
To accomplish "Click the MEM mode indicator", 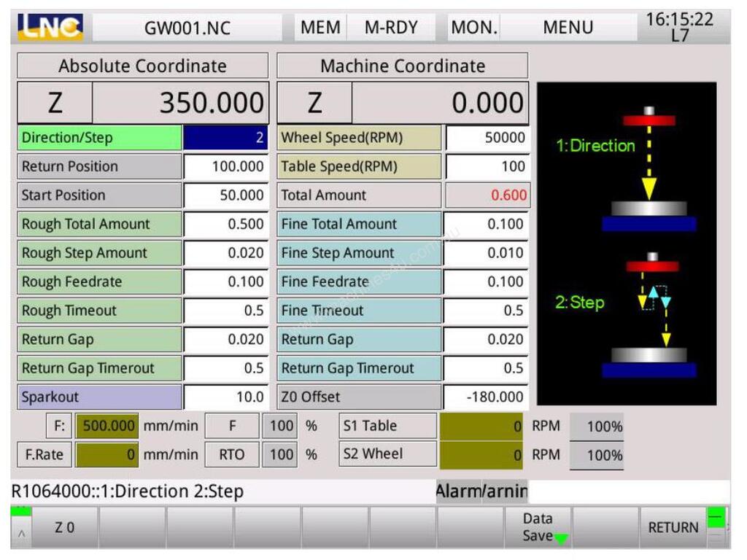I will click(320, 28).
